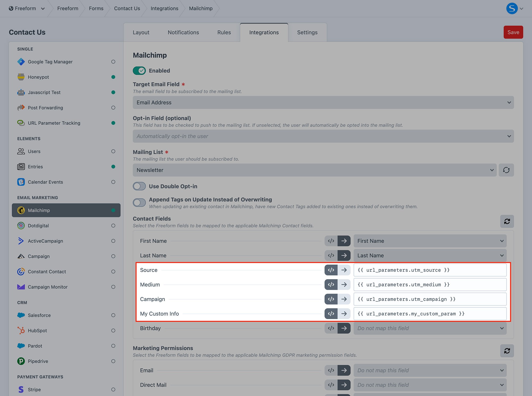Screen dimensions: 532x396
Task: Open the Stripe payment gateway
Action: coord(66,390)
